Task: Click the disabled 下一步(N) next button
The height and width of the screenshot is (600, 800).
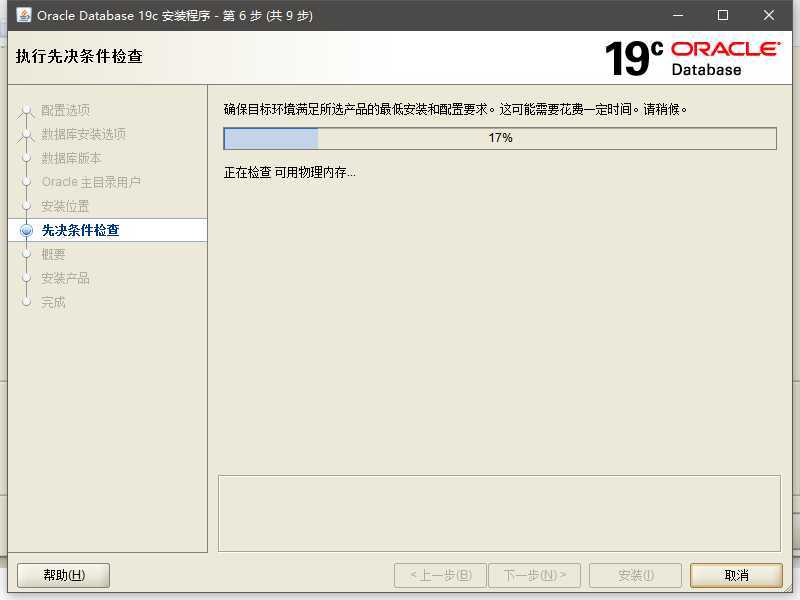Action: [535, 576]
